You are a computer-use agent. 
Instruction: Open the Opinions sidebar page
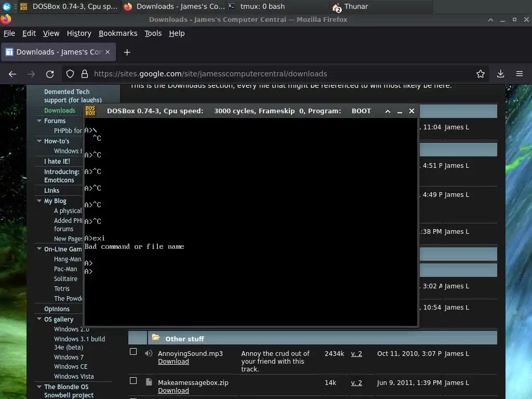click(57, 309)
